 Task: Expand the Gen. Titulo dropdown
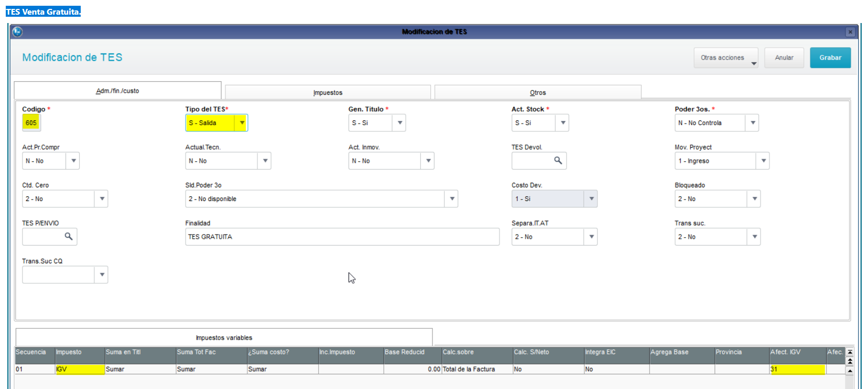[400, 123]
